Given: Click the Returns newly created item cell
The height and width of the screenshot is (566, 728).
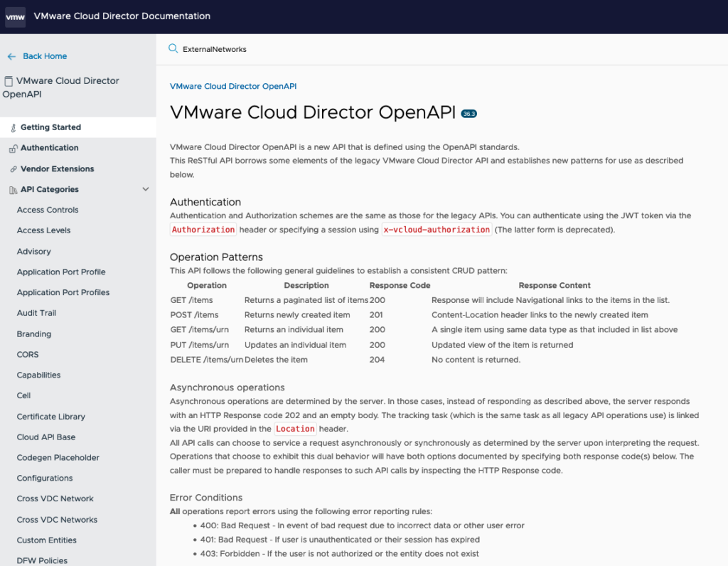Looking at the screenshot, I should 297,315.
